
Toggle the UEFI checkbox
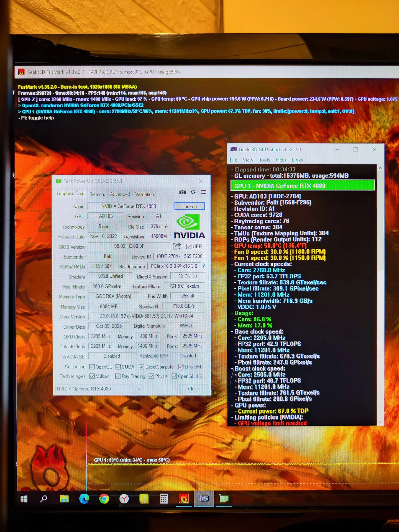pyautogui.click(x=189, y=246)
